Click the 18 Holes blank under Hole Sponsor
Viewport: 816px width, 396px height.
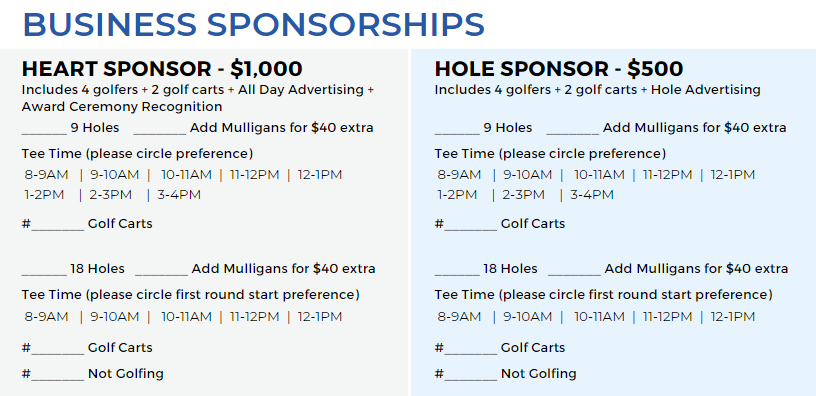[x=457, y=273]
